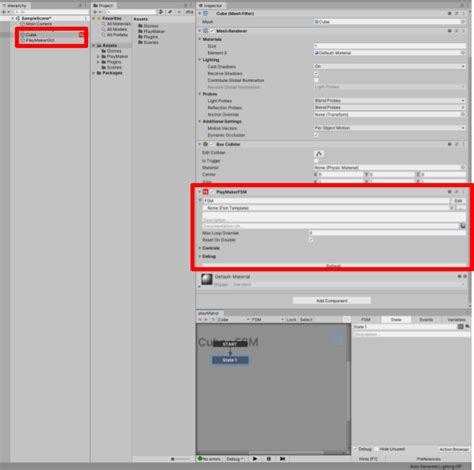Toggle hidden packages visibility in Project toolbar
This screenshot has height=470, width=474.
tap(189, 12)
